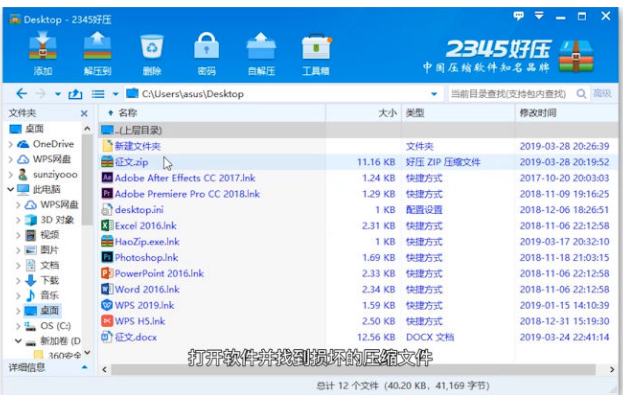Go up one folder level icon
The image size is (623, 405).
(x=75, y=94)
